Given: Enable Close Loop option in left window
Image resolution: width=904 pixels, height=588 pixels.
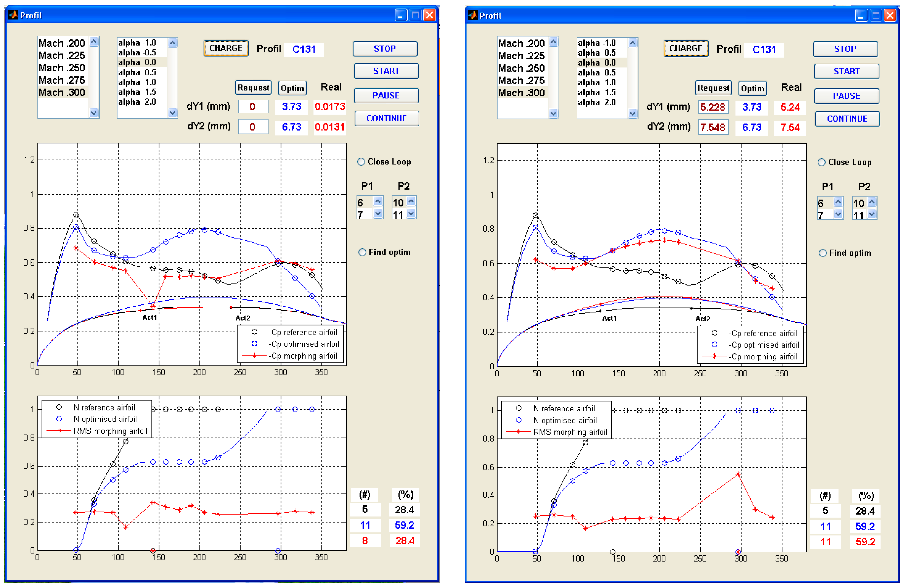Looking at the screenshot, I should [361, 162].
